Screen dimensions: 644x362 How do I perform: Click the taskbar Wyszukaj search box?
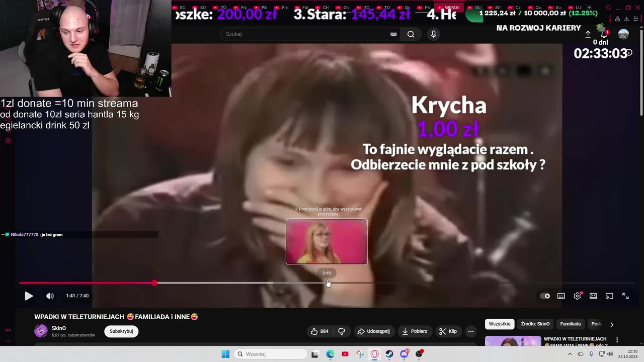point(271,354)
